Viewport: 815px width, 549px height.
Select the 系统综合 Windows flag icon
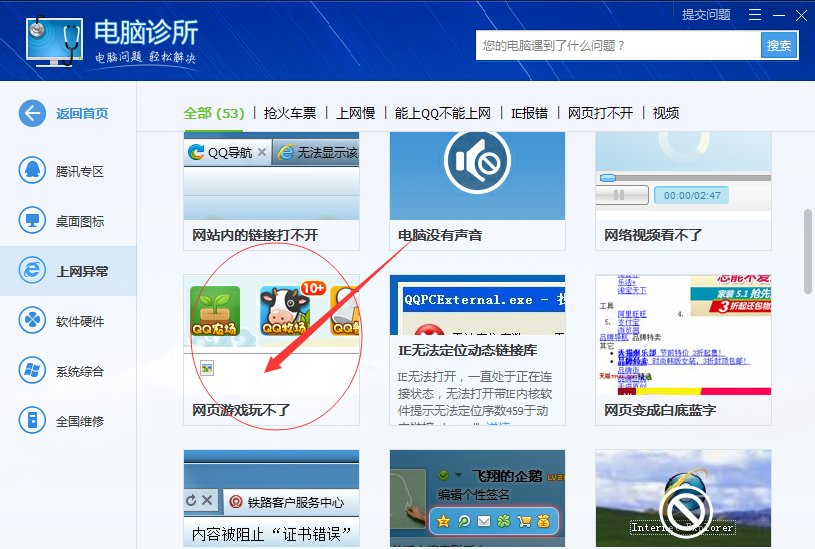pos(32,370)
